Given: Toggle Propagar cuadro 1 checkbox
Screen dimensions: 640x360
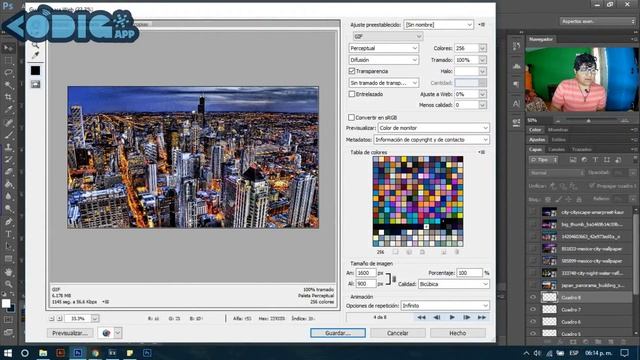Looking at the screenshot, I should click(591, 186).
